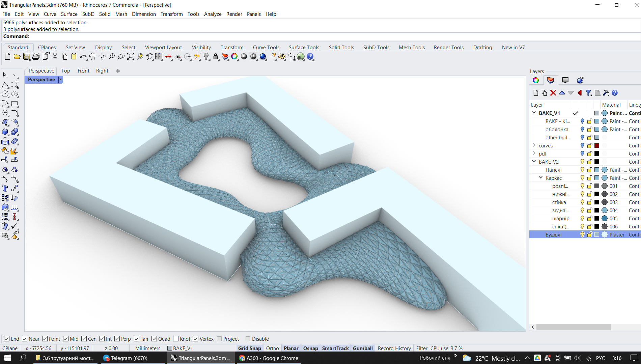Toggle the Knot osnap checkbox
Screen dimensions: 641x364
click(x=176, y=339)
